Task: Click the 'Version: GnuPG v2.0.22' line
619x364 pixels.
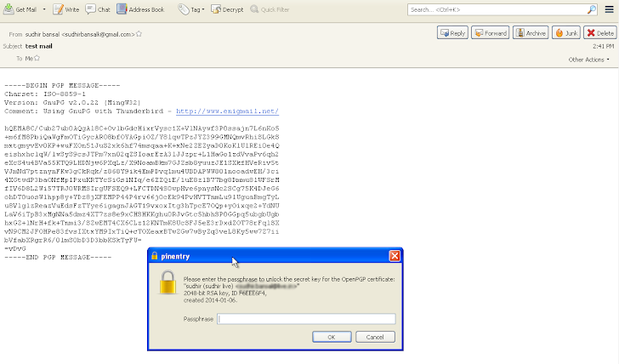Action: [72, 103]
